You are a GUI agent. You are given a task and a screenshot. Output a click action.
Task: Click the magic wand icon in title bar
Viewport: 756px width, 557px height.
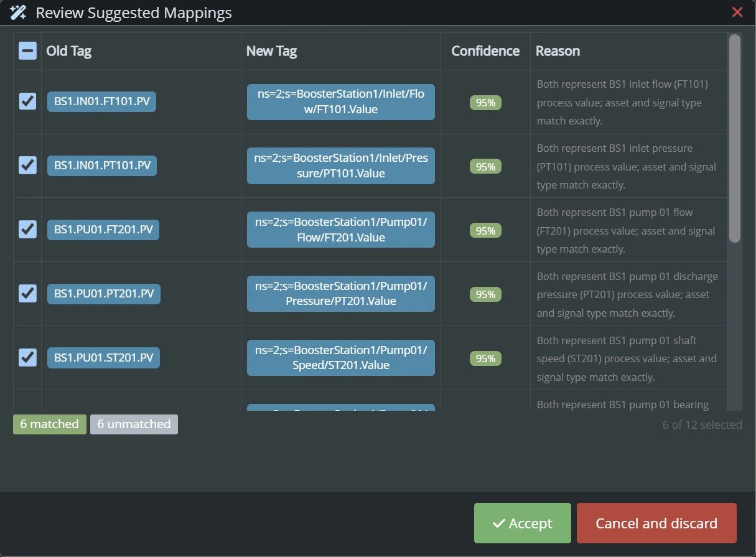pyautogui.click(x=18, y=12)
